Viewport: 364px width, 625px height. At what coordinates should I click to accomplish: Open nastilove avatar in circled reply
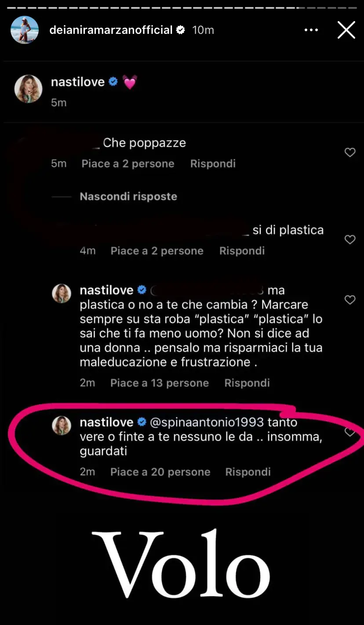tap(62, 426)
